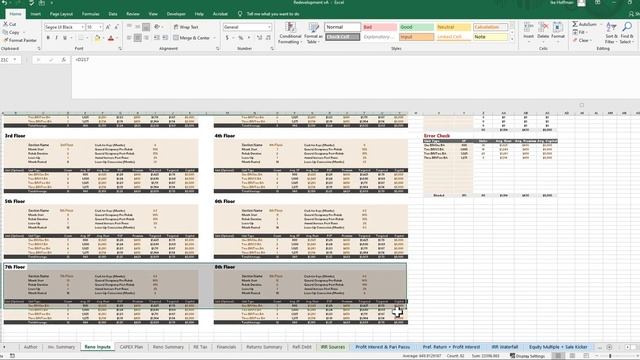
Task: Apply the Bad cell style
Action: [379, 27]
